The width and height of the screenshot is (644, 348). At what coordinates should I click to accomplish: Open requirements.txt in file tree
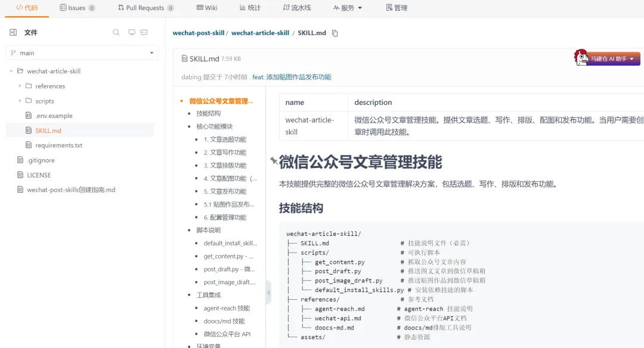point(58,145)
